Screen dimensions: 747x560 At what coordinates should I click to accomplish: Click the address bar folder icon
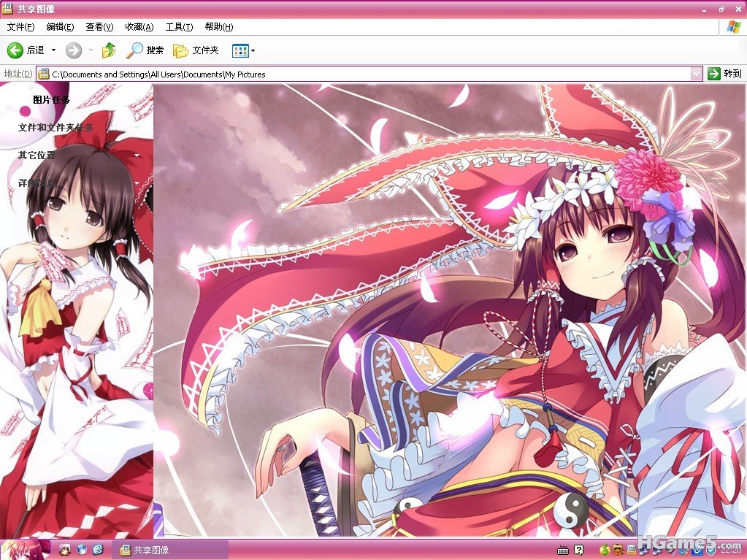click(x=44, y=74)
